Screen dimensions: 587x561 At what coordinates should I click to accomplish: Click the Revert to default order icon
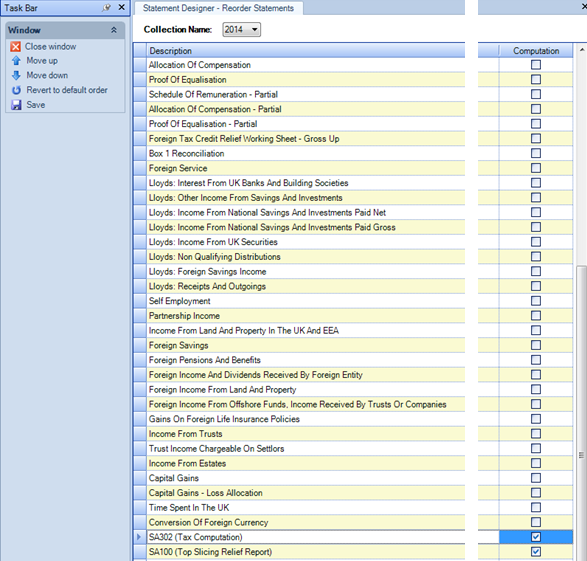click(x=16, y=90)
